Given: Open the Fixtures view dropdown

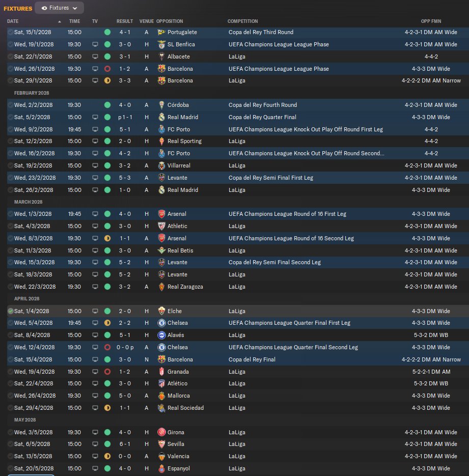Looking at the screenshot, I should point(59,8).
